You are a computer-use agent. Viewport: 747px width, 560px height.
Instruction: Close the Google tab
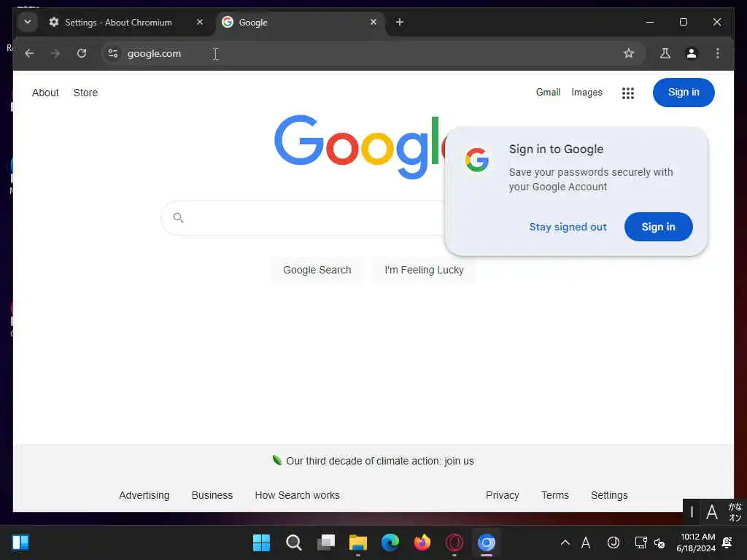[x=373, y=22]
